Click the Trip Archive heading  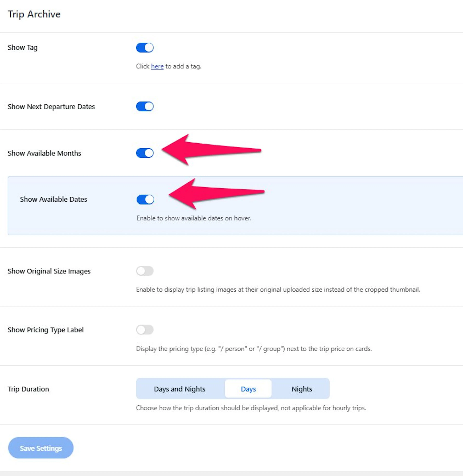point(34,14)
